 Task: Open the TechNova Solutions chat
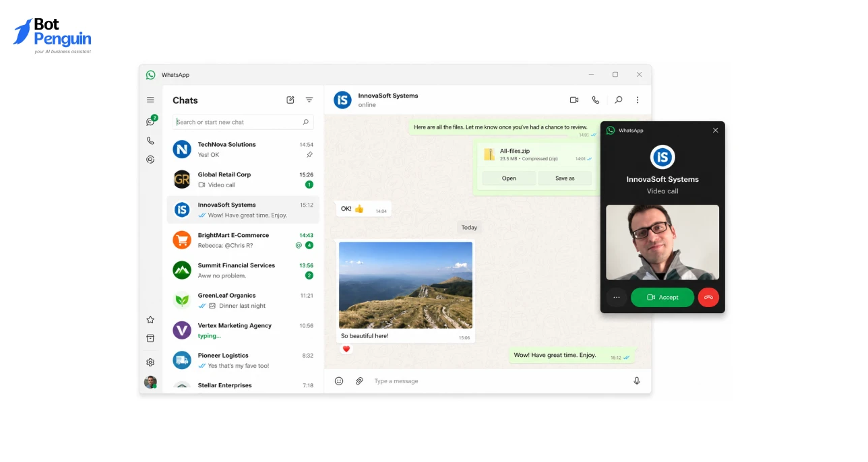pos(243,150)
